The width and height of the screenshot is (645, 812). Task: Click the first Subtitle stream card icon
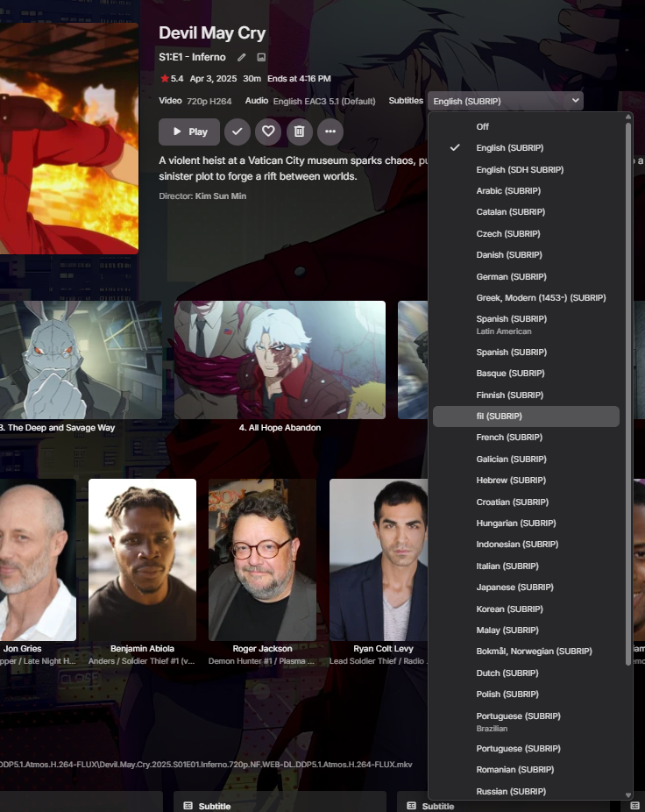pyautogui.click(x=188, y=806)
